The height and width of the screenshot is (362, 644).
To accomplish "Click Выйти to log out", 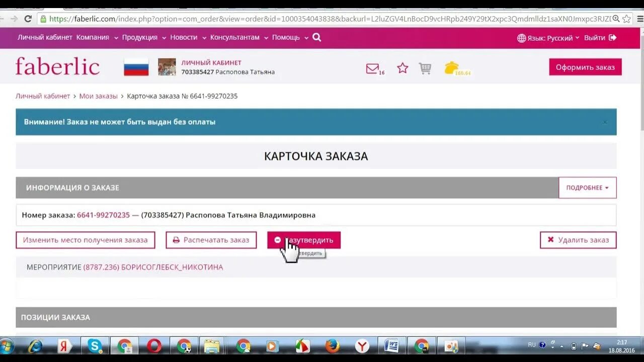I will click(x=600, y=38).
